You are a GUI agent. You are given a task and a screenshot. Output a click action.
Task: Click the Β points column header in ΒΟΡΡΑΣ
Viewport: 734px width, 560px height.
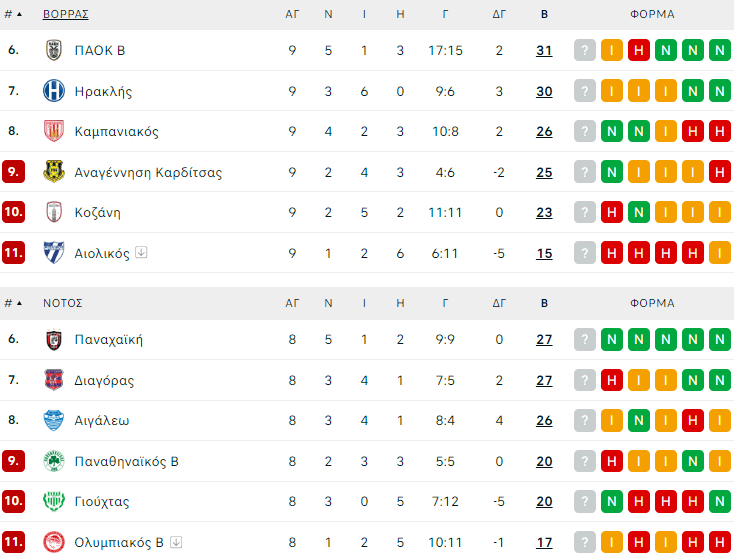coord(544,14)
